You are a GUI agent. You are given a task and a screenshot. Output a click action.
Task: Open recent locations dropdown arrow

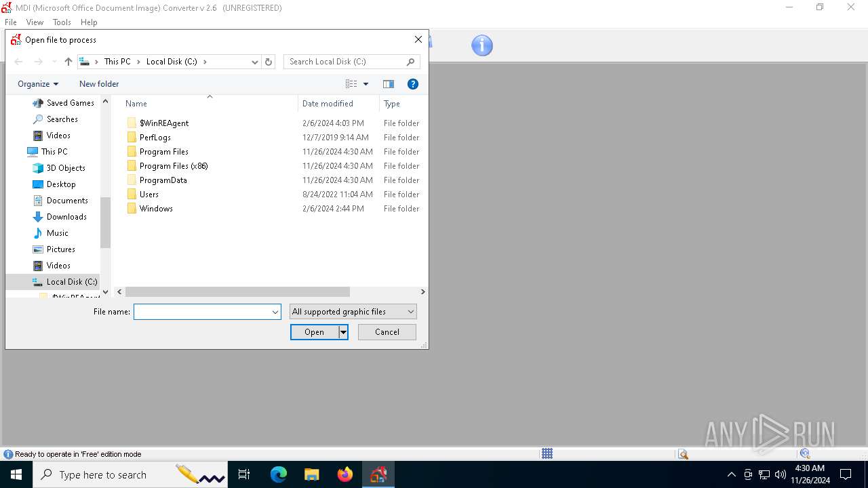54,62
